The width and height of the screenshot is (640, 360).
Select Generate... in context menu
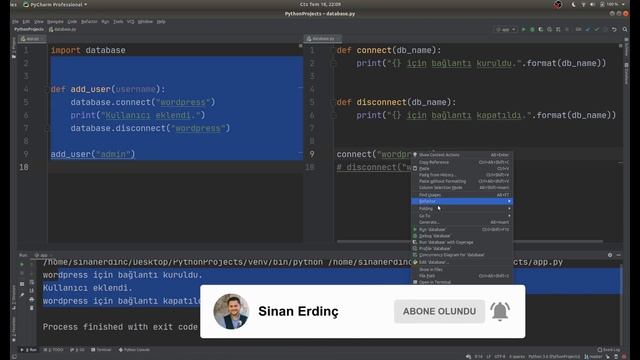(x=462, y=222)
